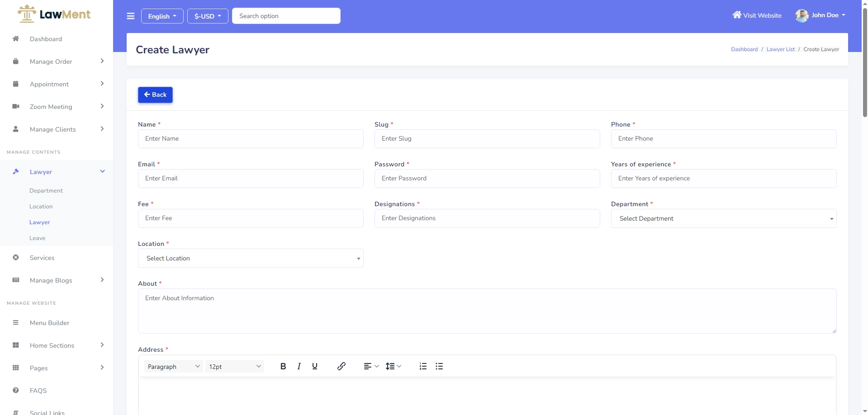Focus the Enter Email field

coord(251,179)
